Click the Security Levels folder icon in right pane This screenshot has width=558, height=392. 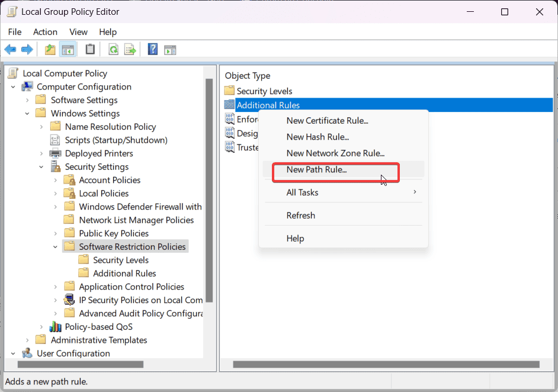click(229, 91)
